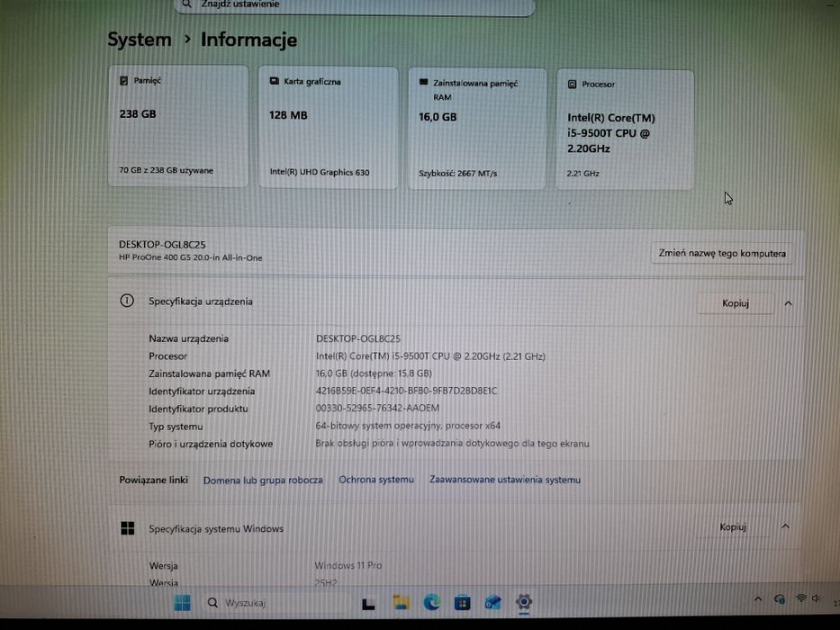Click Zmień nazwę tego komputera button
840x630 pixels.
722,253
